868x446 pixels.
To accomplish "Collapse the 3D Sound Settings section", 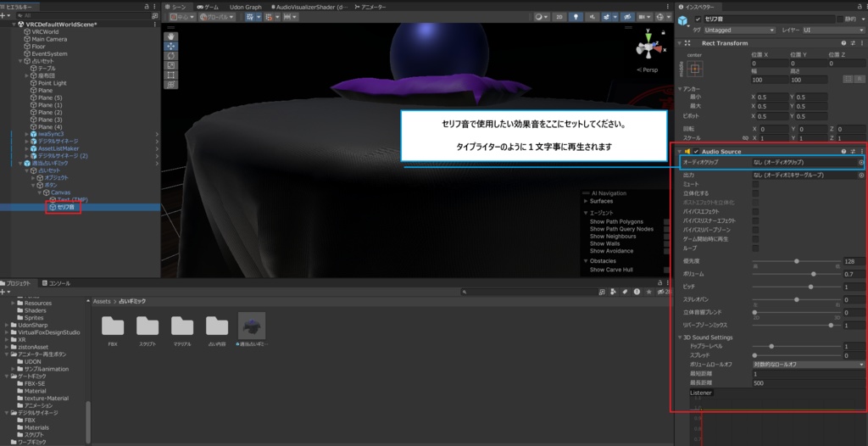I will [x=680, y=337].
